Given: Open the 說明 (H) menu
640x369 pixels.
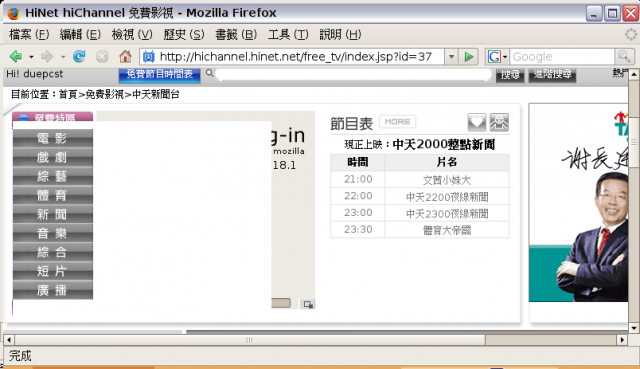Looking at the screenshot, I should (x=340, y=35).
